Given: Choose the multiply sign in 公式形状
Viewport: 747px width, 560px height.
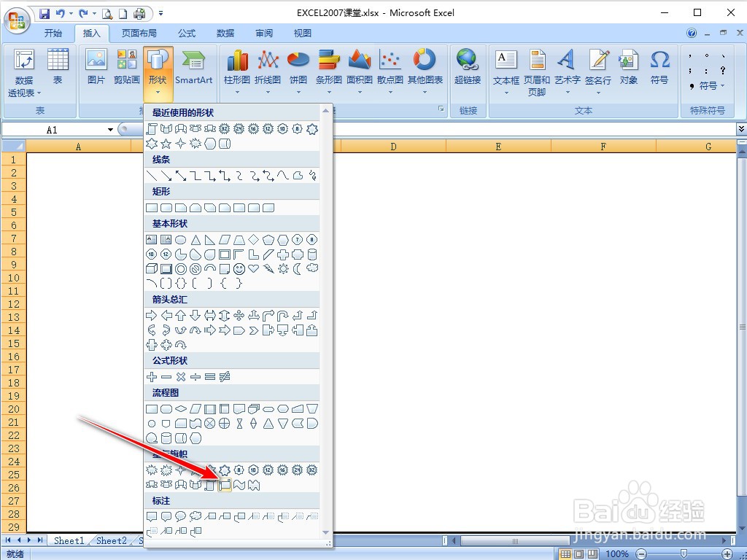Looking at the screenshot, I should pyautogui.click(x=181, y=377).
